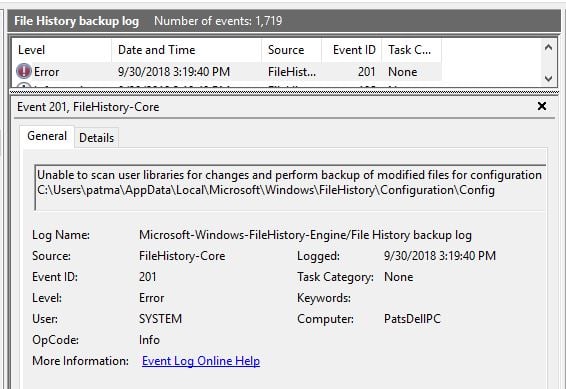The image size is (566, 389).
Task: Sort by the Event ID column header
Action: point(352,50)
